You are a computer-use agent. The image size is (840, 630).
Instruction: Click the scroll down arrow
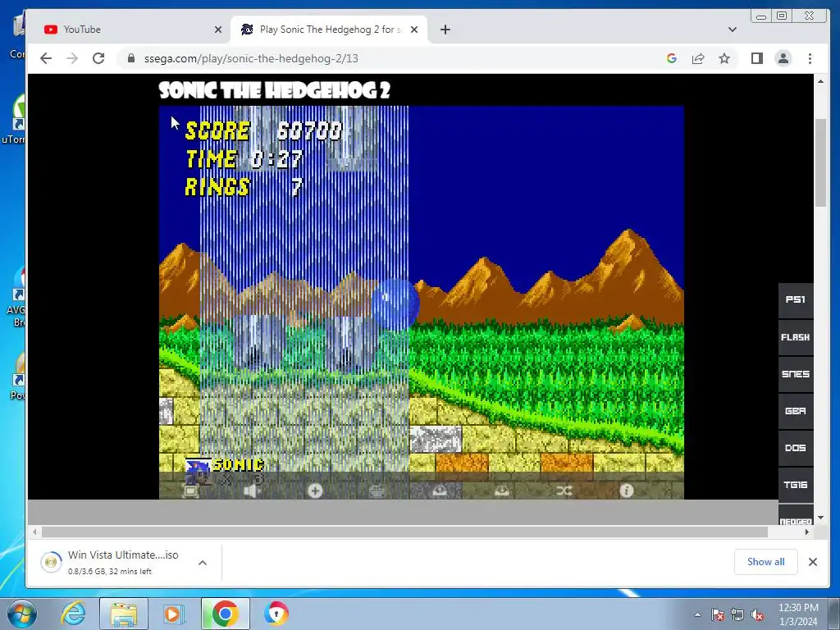click(820, 518)
